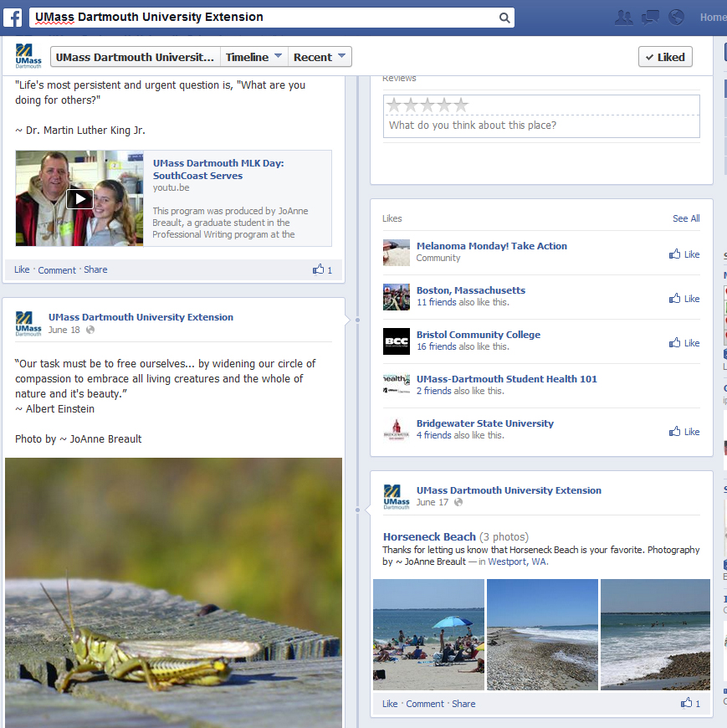Image resolution: width=727 pixels, height=728 pixels.
Task: Rate the place with the fifth star
Action: [461, 105]
